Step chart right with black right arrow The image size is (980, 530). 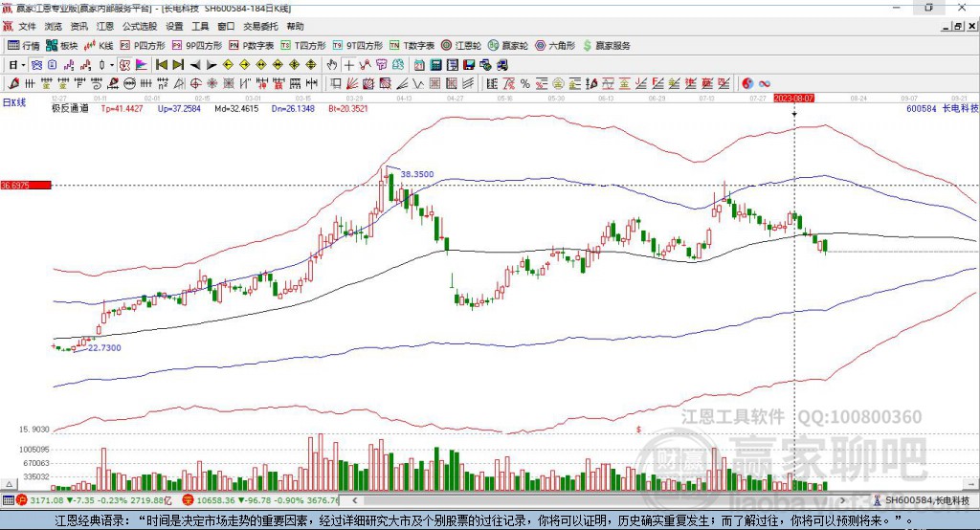click(212, 65)
